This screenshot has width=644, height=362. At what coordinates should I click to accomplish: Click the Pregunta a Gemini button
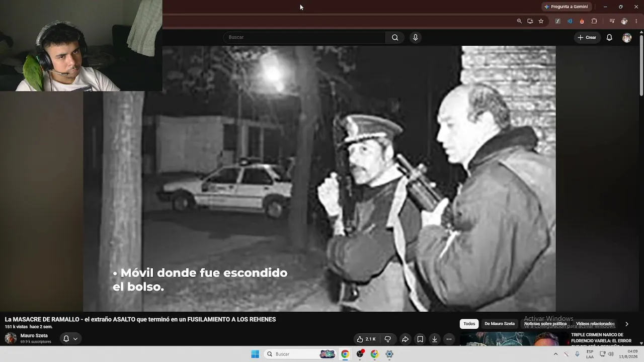[566, 7]
